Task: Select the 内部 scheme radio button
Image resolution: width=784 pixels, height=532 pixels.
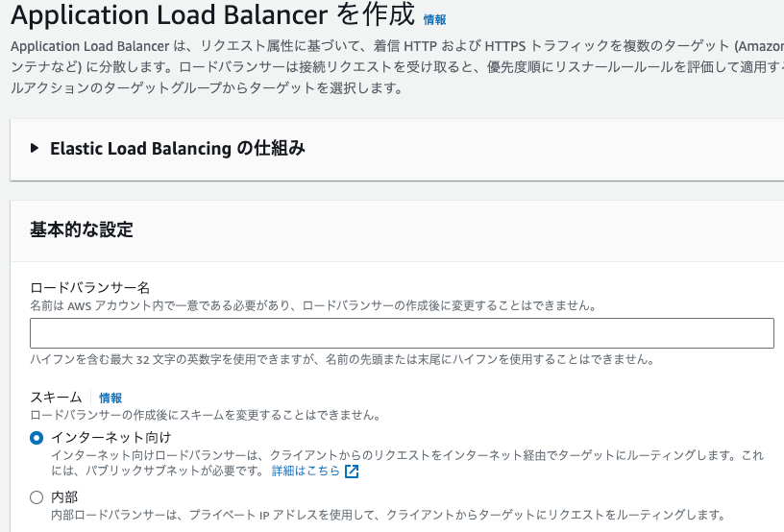Action: (37, 497)
